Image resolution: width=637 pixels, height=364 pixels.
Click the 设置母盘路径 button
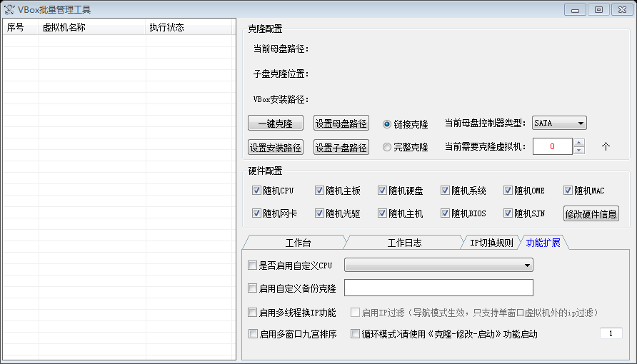pos(341,123)
